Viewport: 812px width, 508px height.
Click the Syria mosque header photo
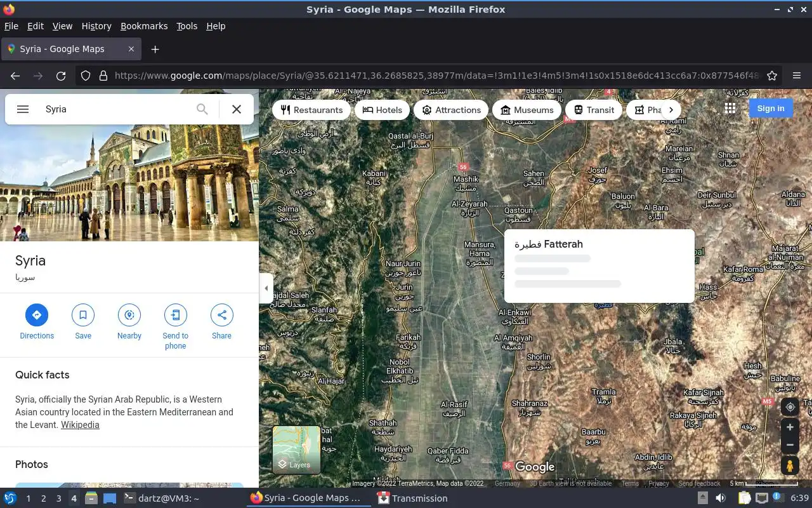pyautogui.click(x=129, y=184)
